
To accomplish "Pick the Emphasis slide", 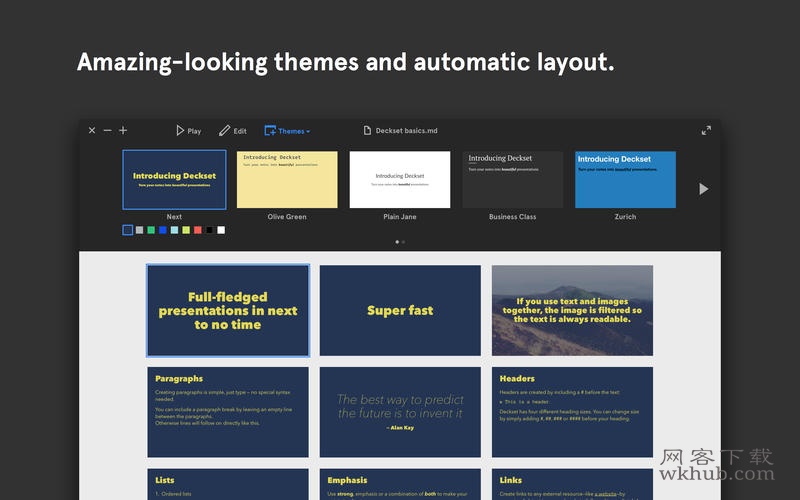I will click(400, 484).
